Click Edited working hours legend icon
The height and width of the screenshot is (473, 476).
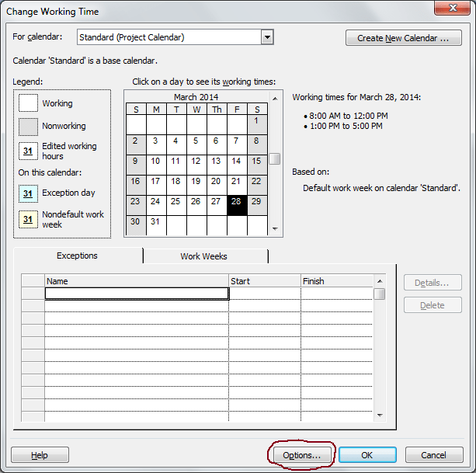28,151
